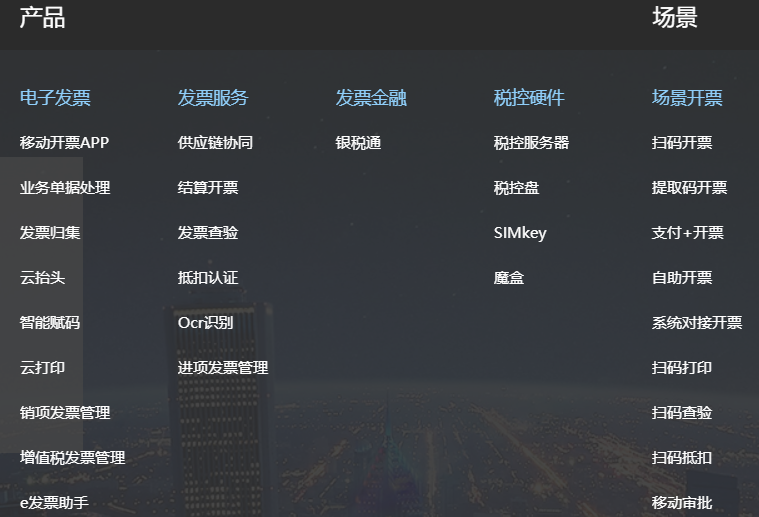Select the 智能赋码 link
Viewport: 759px width, 517px height.
coord(50,323)
